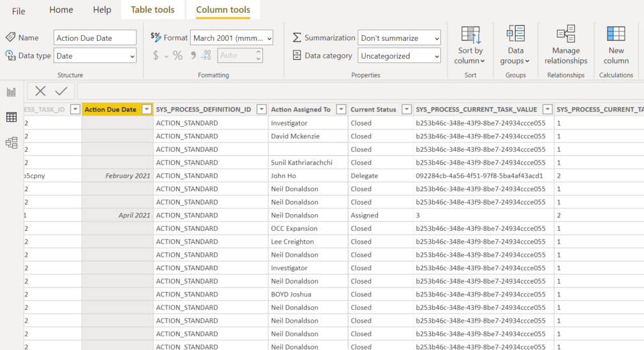Click the New column icon
The height and width of the screenshot is (350, 644).
[616, 34]
